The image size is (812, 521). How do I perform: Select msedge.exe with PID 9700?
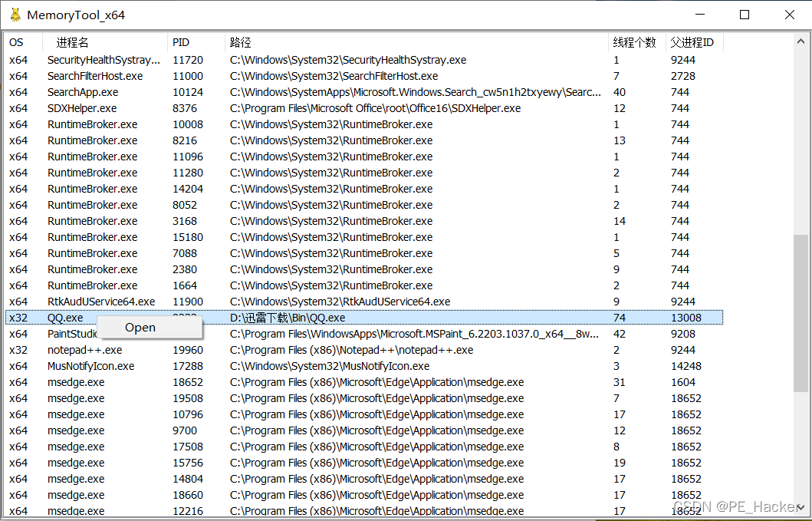click(364, 430)
